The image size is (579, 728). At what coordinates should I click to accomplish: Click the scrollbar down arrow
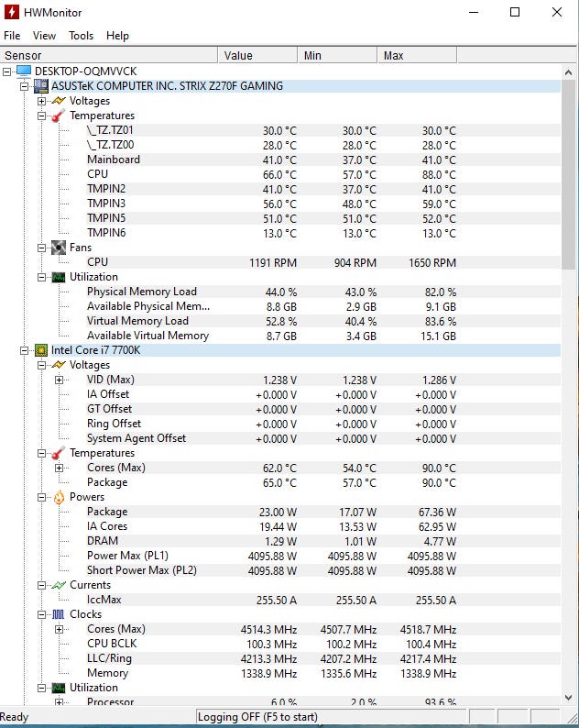point(568,698)
